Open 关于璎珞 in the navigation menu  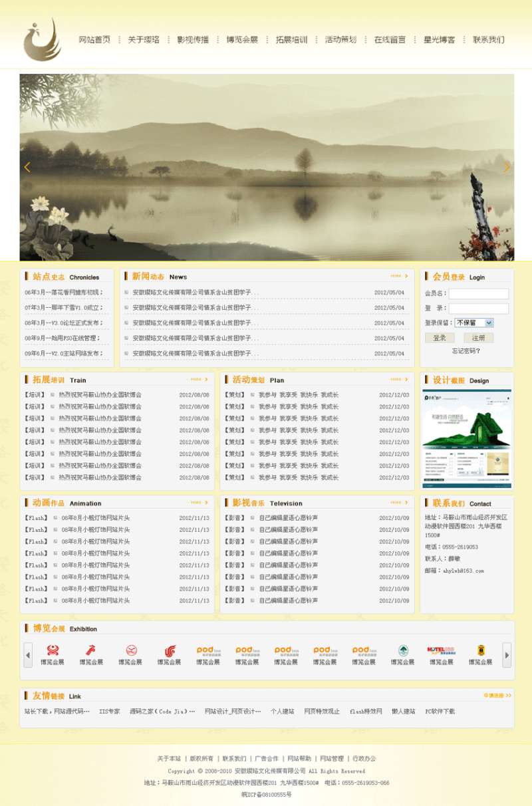tap(144, 40)
